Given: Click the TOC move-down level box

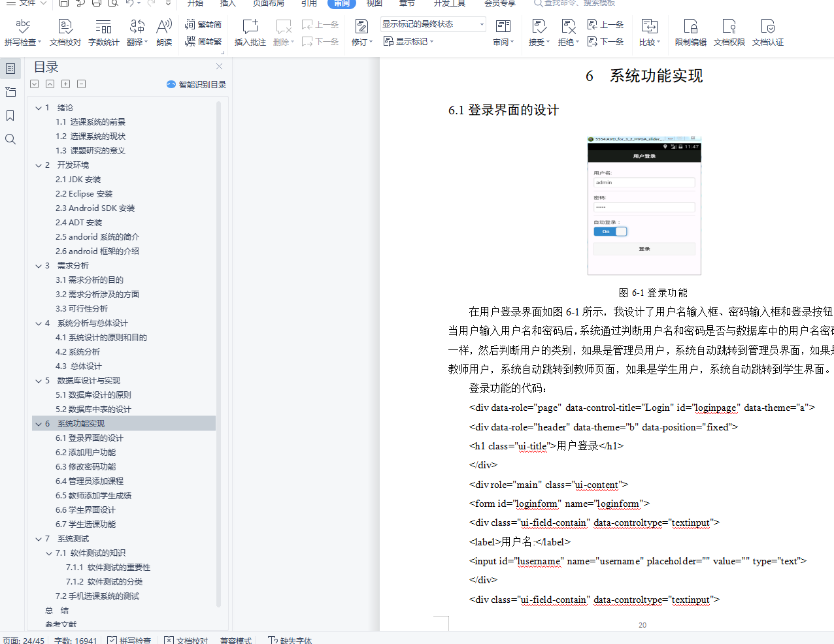Looking at the screenshot, I should [34, 84].
